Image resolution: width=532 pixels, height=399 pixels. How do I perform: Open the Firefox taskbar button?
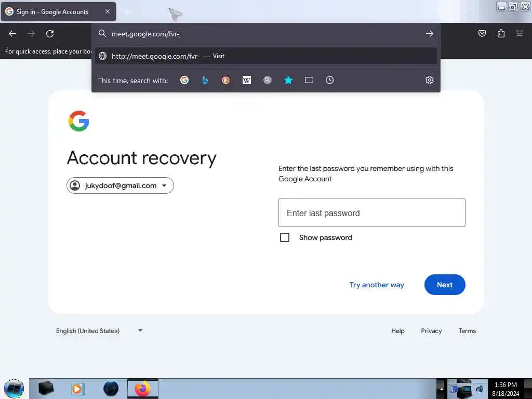point(143,389)
